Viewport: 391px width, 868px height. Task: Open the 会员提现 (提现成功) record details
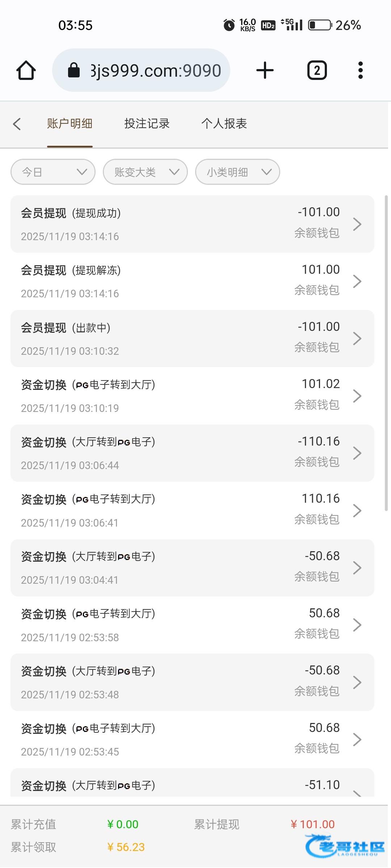click(192, 224)
